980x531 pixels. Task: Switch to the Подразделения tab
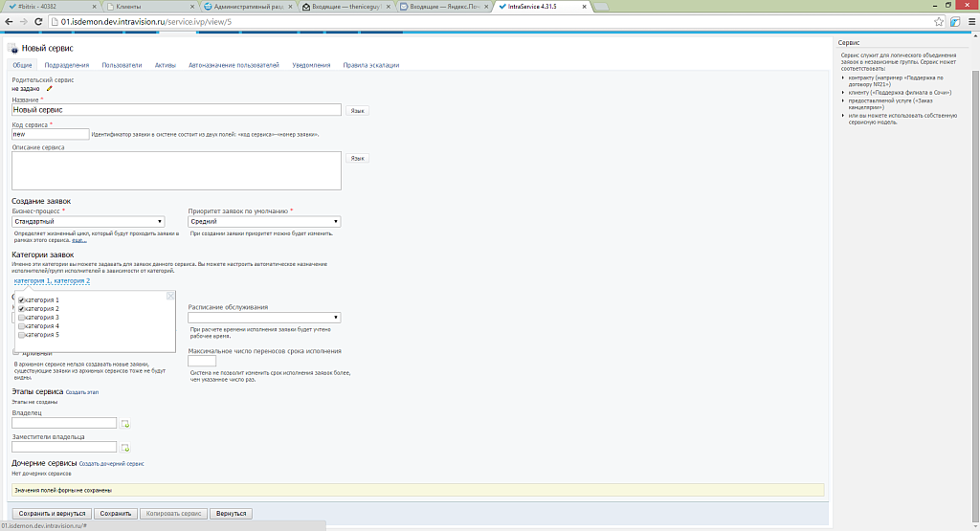[67, 65]
